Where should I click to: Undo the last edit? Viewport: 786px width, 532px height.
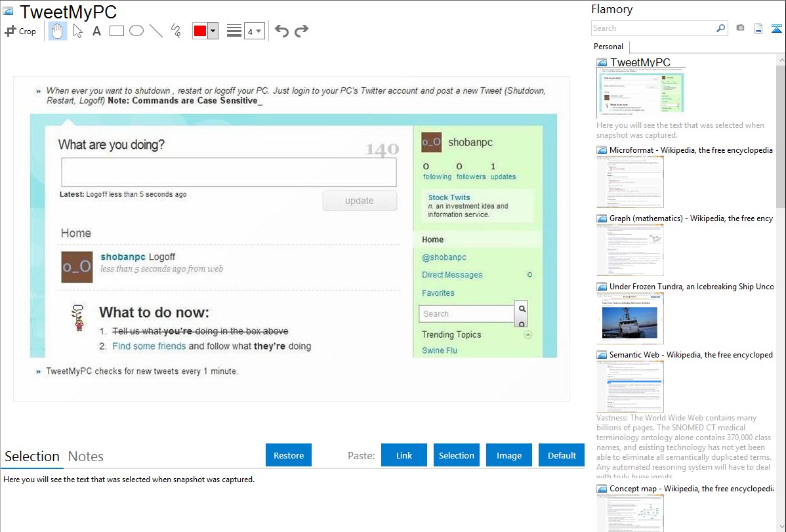[x=281, y=31]
